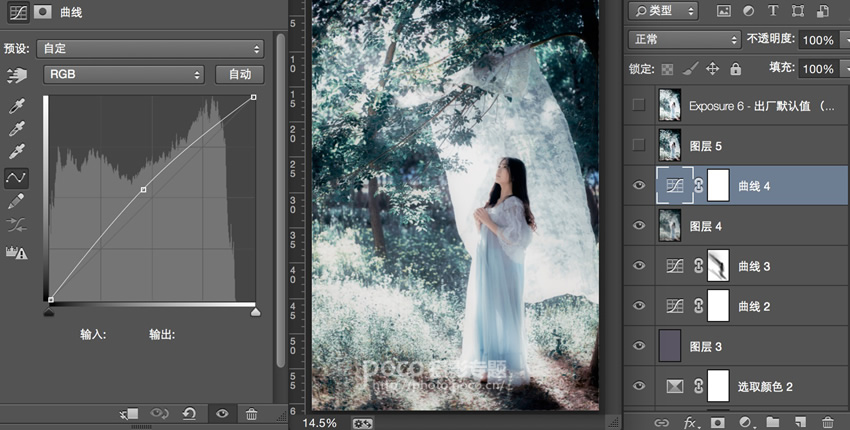Activate the on-image targeted adjustment hand tool

click(x=17, y=75)
